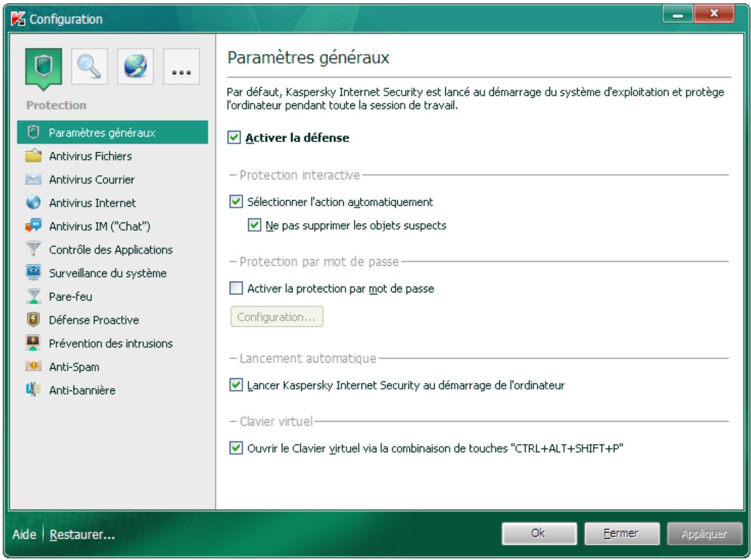Toggle Ne pas supprimer les objets suspects
Image resolution: width=751 pixels, height=560 pixels.
[254, 225]
